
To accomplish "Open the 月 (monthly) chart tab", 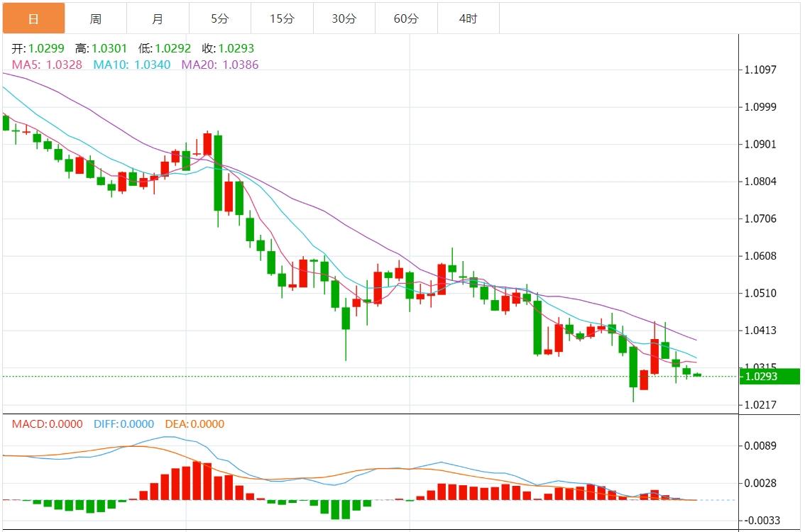I will 158,18.
